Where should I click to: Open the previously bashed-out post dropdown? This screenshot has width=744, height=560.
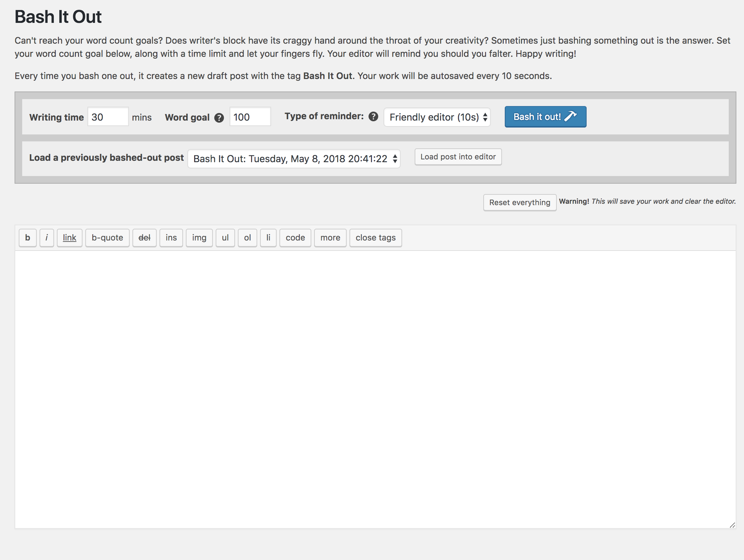[294, 159]
